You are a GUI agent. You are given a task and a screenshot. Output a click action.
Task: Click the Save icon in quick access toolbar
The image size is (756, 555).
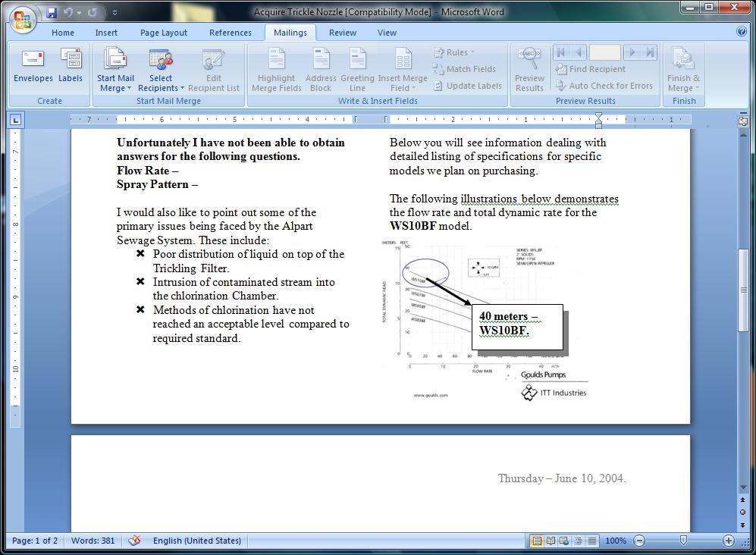point(52,13)
